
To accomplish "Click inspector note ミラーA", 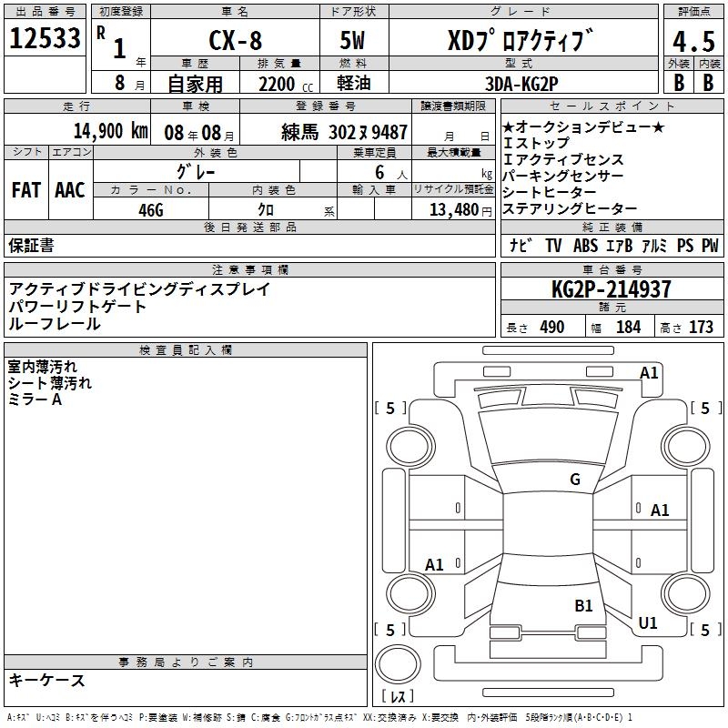I will 35,399.
